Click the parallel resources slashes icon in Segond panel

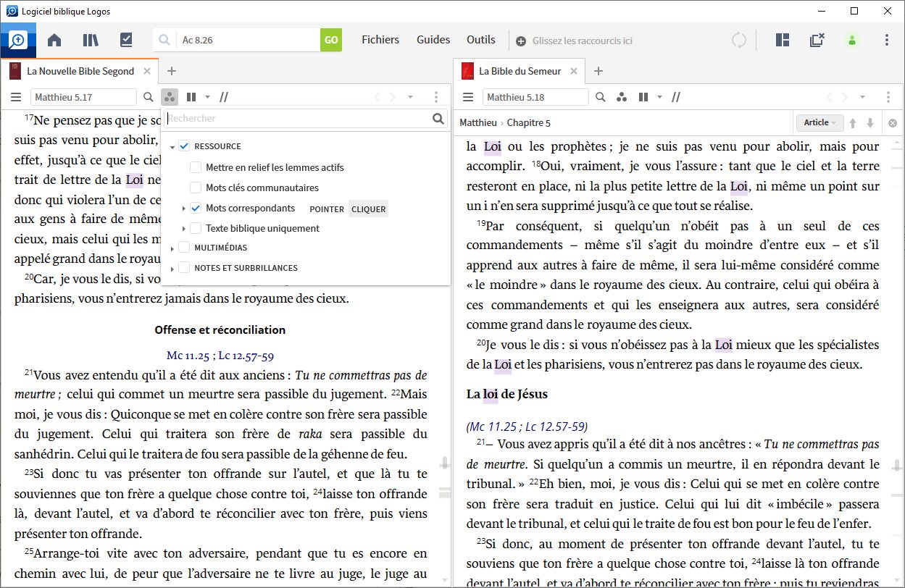(x=225, y=97)
